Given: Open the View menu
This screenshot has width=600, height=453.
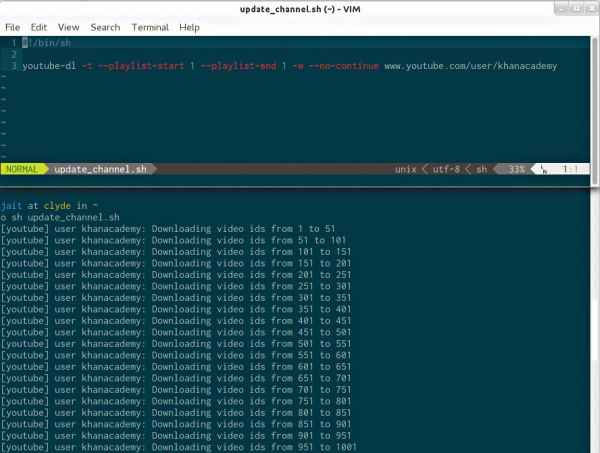Looking at the screenshot, I should 68,28.
